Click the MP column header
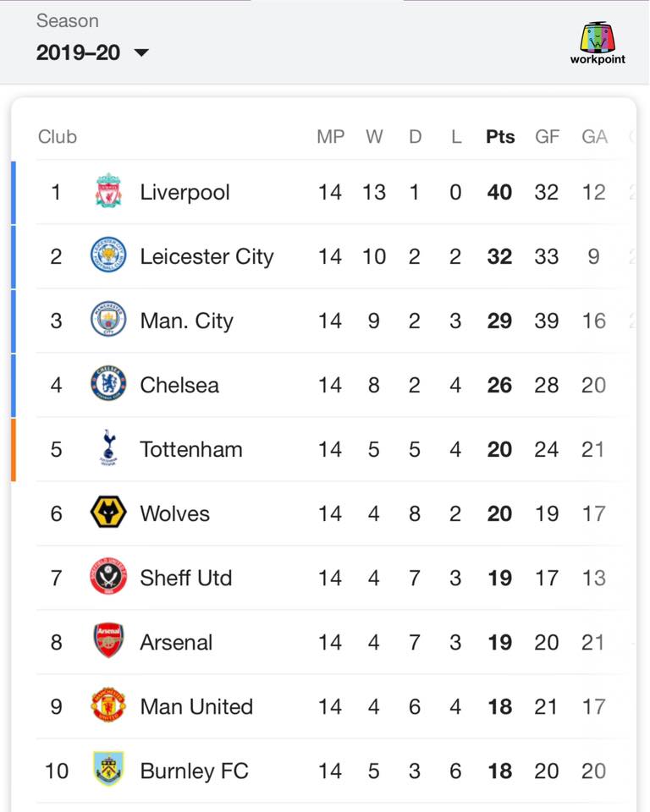 [331, 137]
